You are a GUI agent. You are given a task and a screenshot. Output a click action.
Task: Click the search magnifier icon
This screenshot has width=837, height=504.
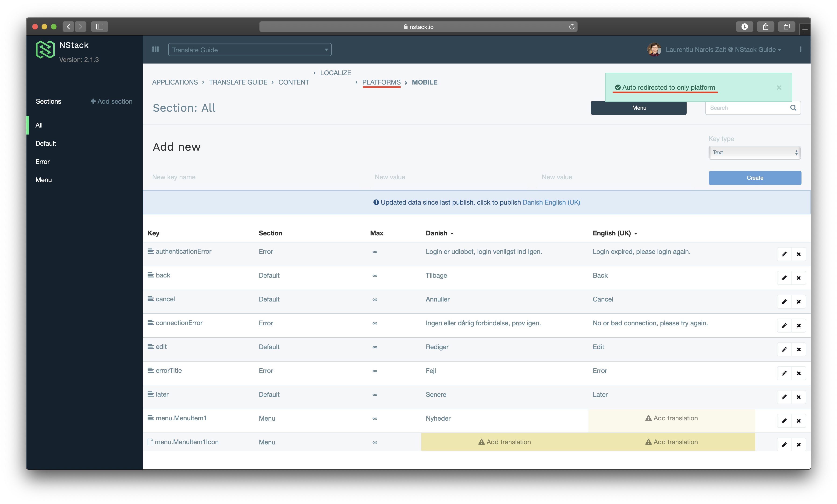(793, 108)
